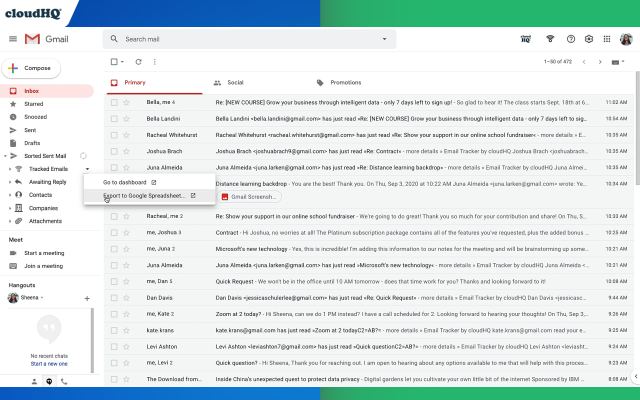The height and width of the screenshot is (400, 640).
Task: Open the Settings gear icon
Action: click(x=590, y=39)
